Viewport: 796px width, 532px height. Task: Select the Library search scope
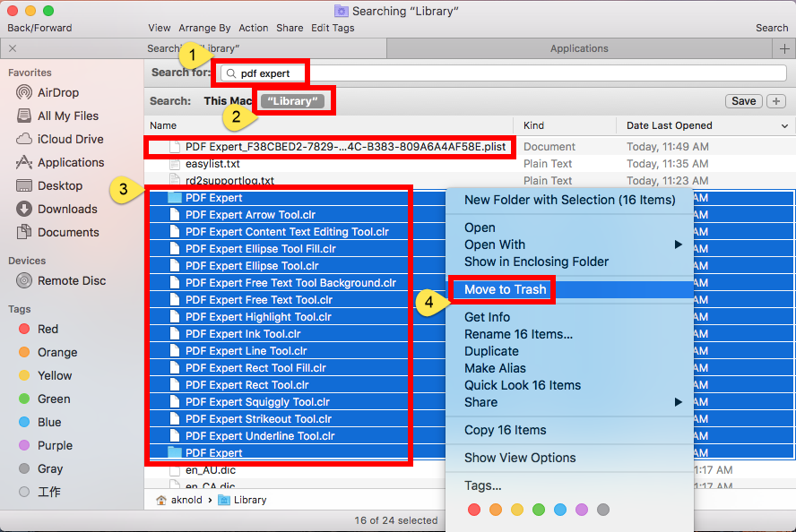(x=293, y=100)
